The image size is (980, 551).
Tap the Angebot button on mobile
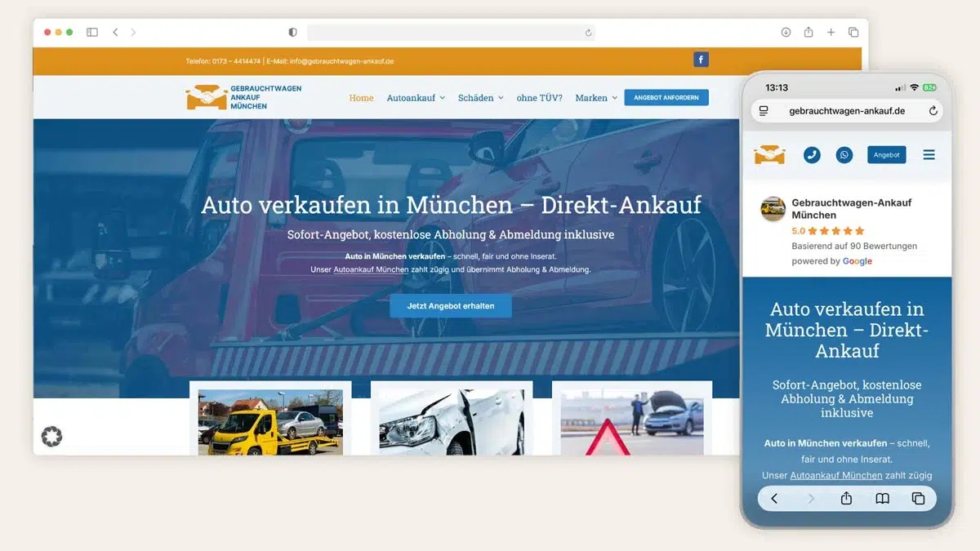coord(887,155)
